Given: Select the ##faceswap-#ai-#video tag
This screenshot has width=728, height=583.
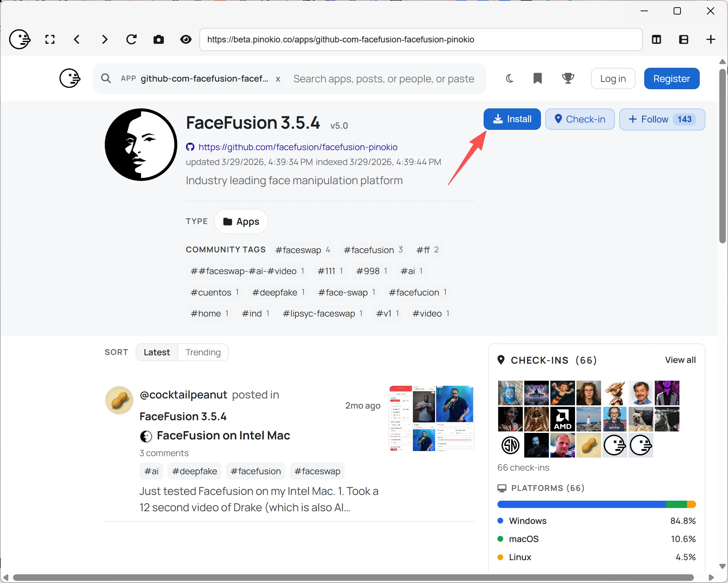Looking at the screenshot, I should point(248,271).
